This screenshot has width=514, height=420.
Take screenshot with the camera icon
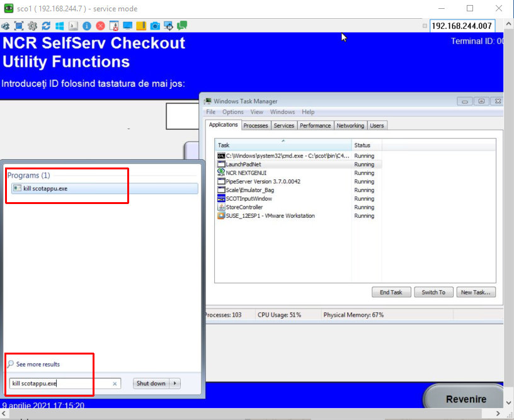pyautogui.click(x=155, y=26)
